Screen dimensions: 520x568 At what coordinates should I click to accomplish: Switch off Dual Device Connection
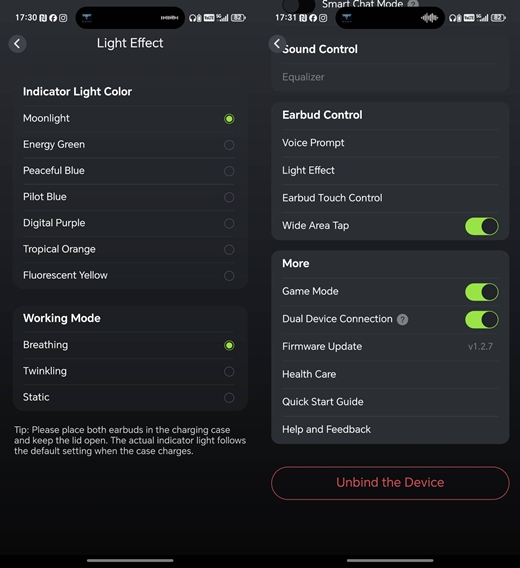(x=482, y=320)
